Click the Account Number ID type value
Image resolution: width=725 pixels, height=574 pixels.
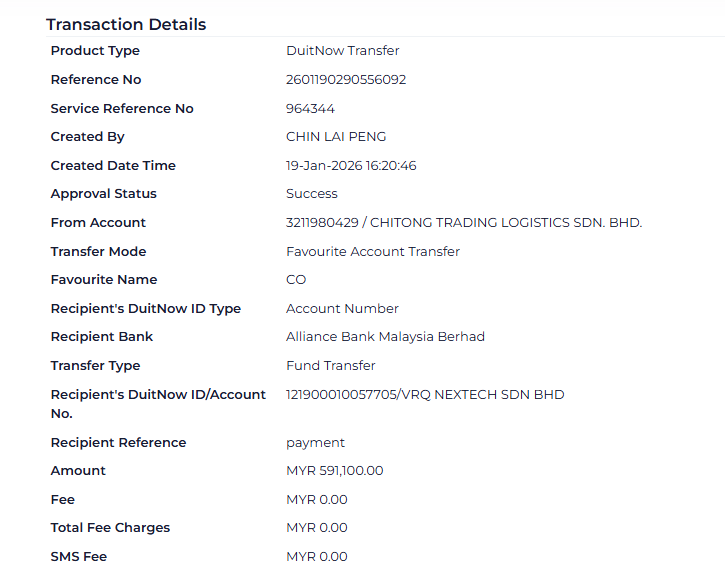coord(342,309)
